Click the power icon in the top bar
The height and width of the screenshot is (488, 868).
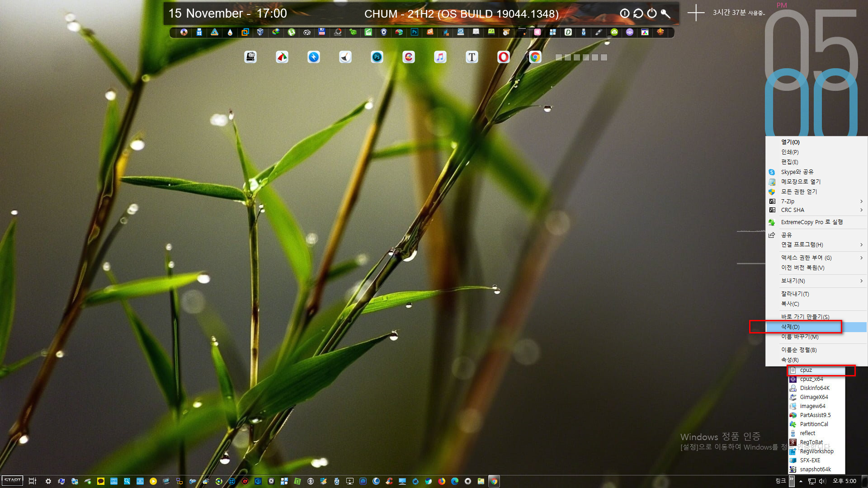[651, 14]
